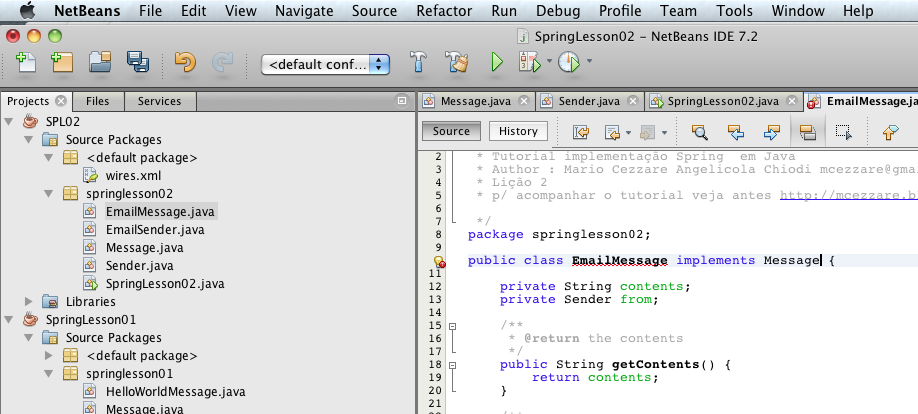
Task: Switch to Sender.java editor tab
Action: coord(589,101)
